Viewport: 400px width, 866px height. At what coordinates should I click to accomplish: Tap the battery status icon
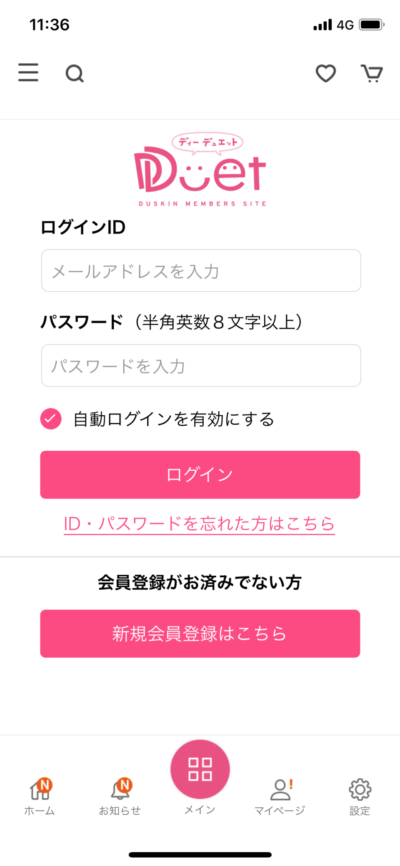point(372,25)
